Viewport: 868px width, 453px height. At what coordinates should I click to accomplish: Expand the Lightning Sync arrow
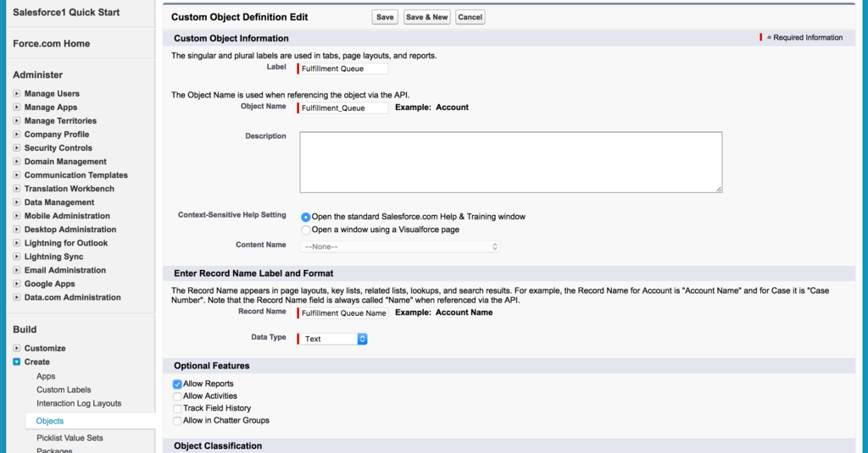click(x=17, y=256)
